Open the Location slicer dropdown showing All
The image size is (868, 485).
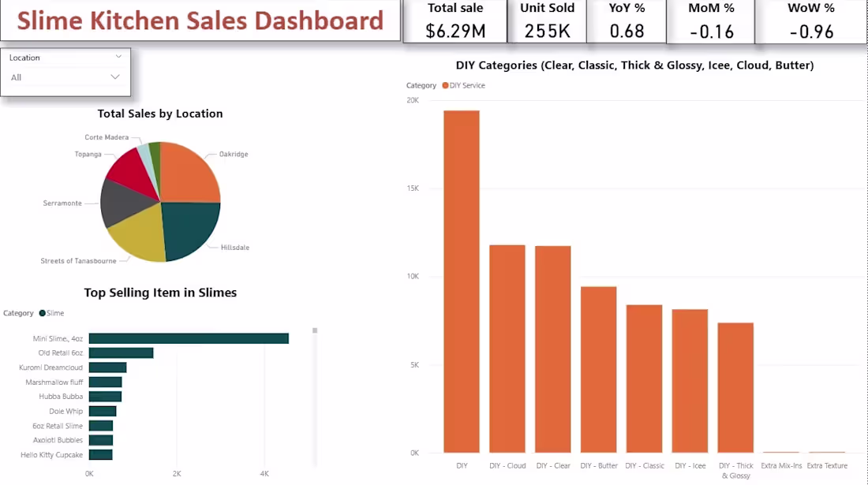click(x=65, y=77)
